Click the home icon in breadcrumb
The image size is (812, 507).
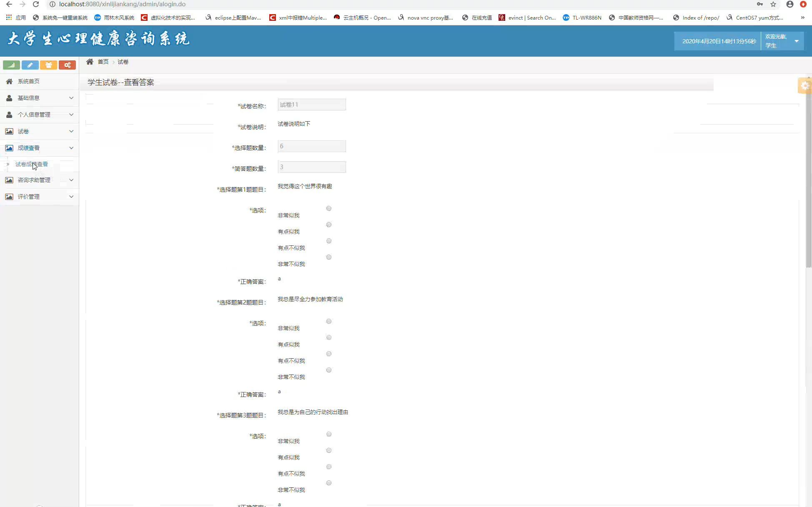coord(90,62)
